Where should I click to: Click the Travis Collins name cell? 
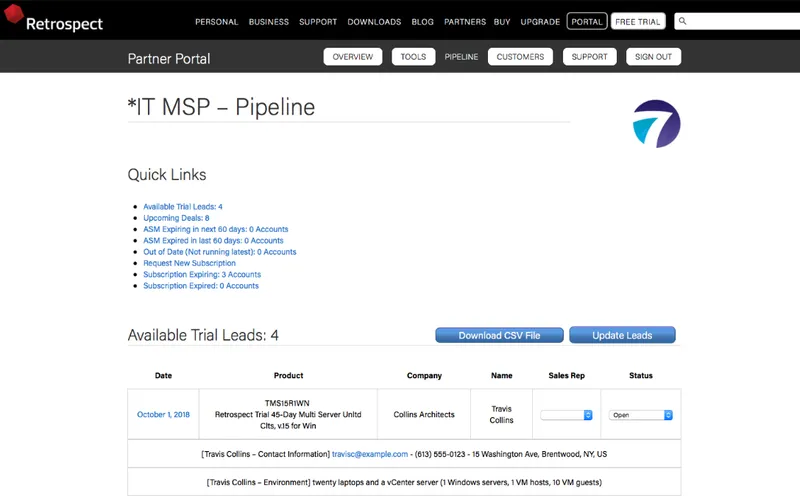(x=502, y=414)
